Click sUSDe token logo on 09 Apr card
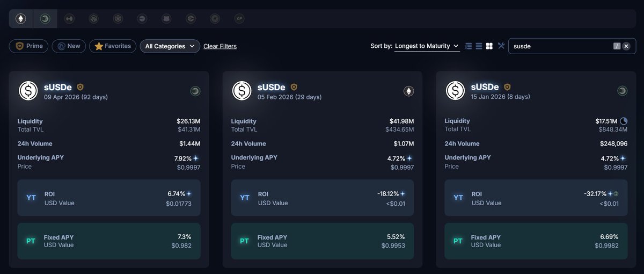This screenshot has height=274, width=644. (28, 91)
